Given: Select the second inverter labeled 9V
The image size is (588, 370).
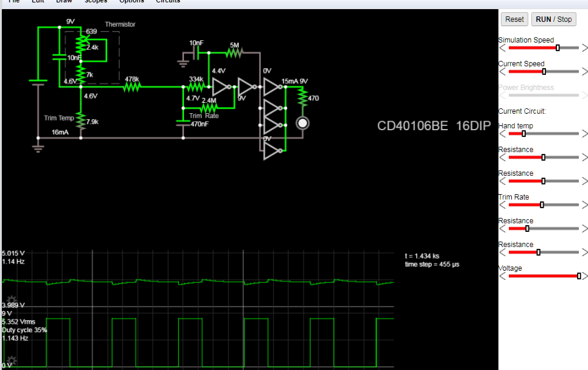Looking at the screenshot, I should pyautogui.click(x=247, y=87).
